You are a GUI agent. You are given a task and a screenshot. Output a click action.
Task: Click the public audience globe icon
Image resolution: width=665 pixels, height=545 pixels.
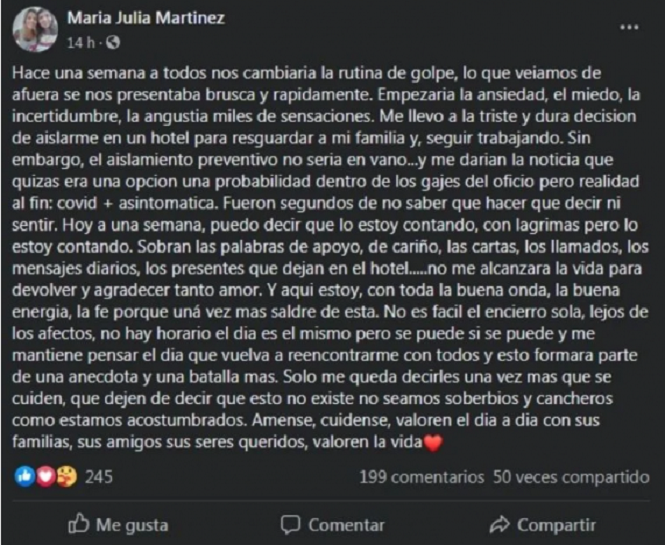coord(110,43)
